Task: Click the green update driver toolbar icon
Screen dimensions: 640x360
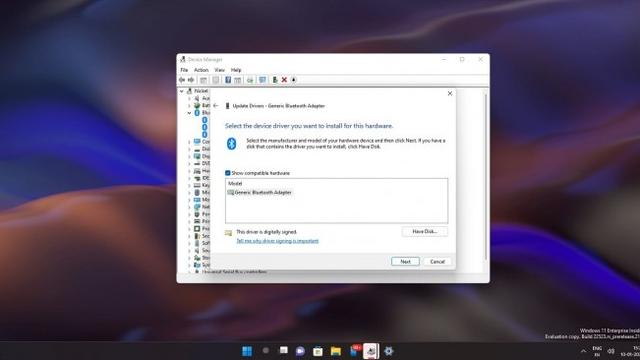Action: pos(275,80)
